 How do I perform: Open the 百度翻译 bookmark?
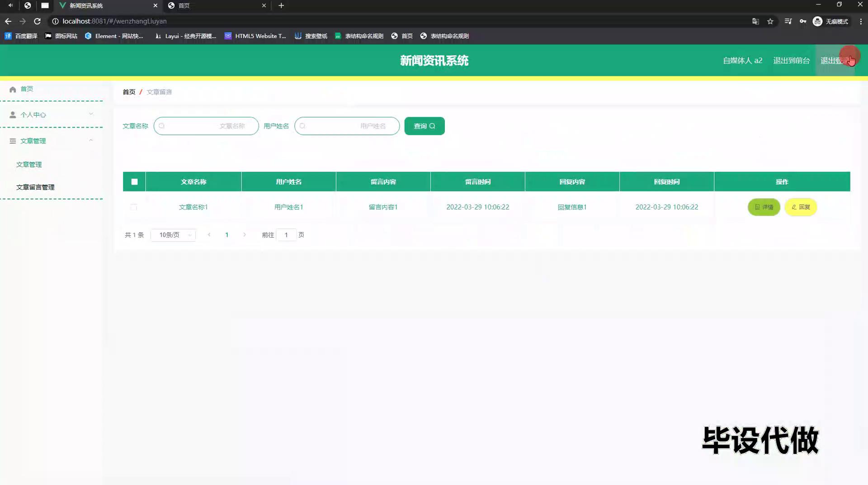(x=21, y=36)
